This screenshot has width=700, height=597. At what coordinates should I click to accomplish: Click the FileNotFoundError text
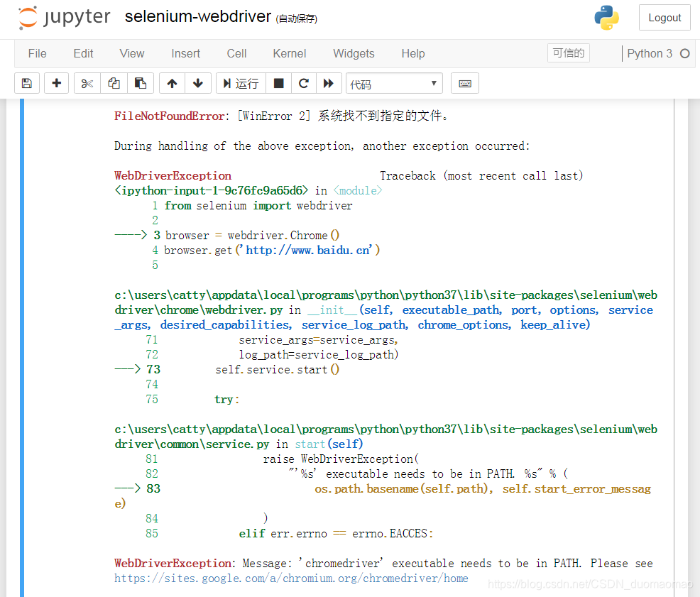[169, 116]
